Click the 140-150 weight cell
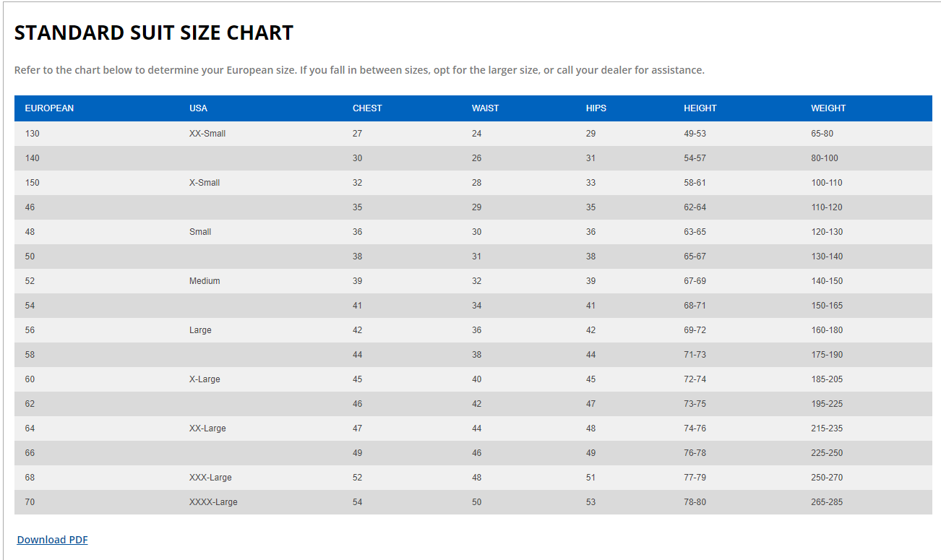The width and height of the screenshot is (941, 560). pos(827,281)
